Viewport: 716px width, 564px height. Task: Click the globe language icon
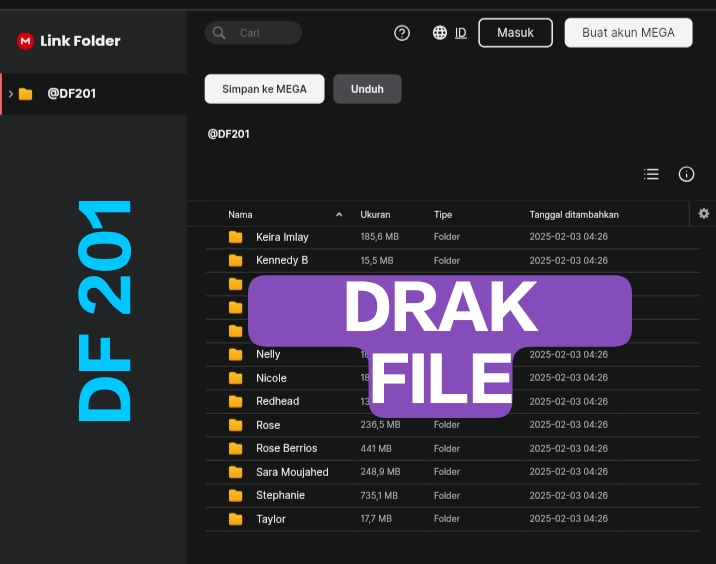tap(440, 33)
